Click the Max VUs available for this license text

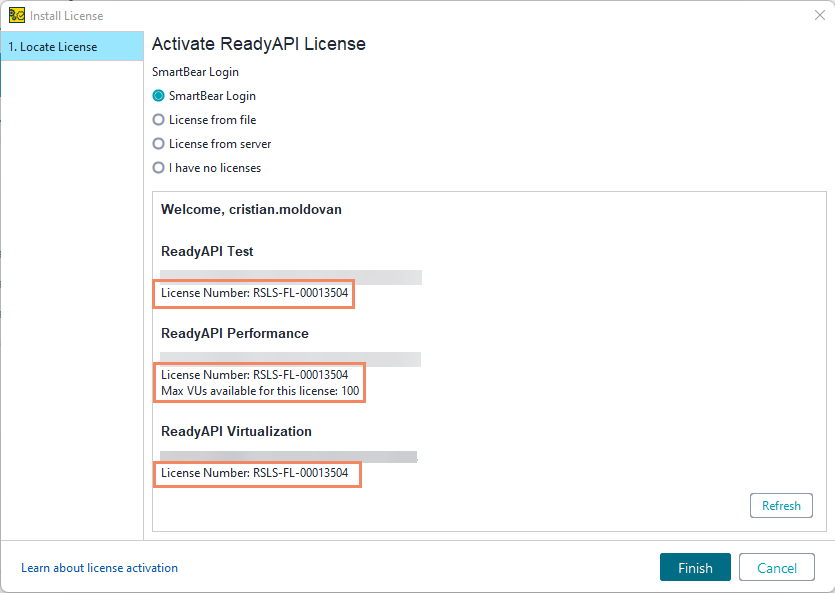point(260,391)
